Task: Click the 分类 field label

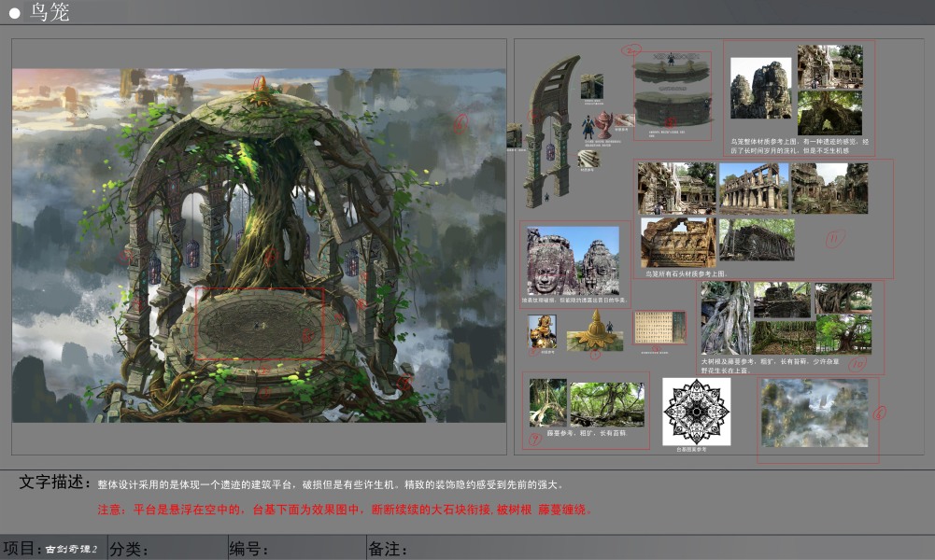Action: [128, 549]
